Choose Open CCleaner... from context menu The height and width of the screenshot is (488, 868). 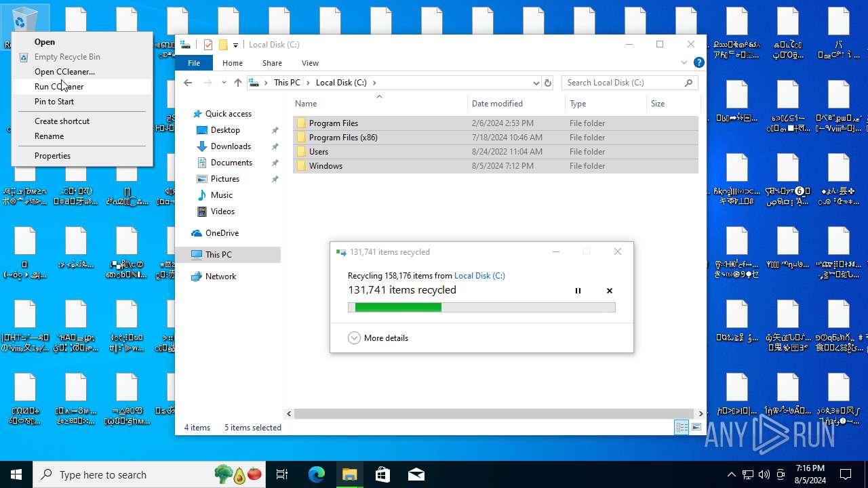click(81, 72)
